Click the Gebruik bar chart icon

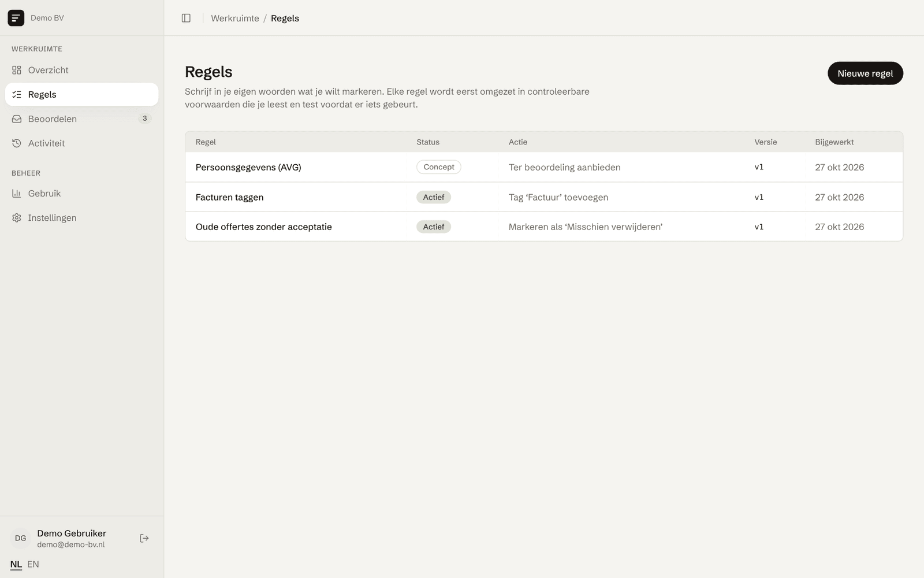[x=17, y=193]
